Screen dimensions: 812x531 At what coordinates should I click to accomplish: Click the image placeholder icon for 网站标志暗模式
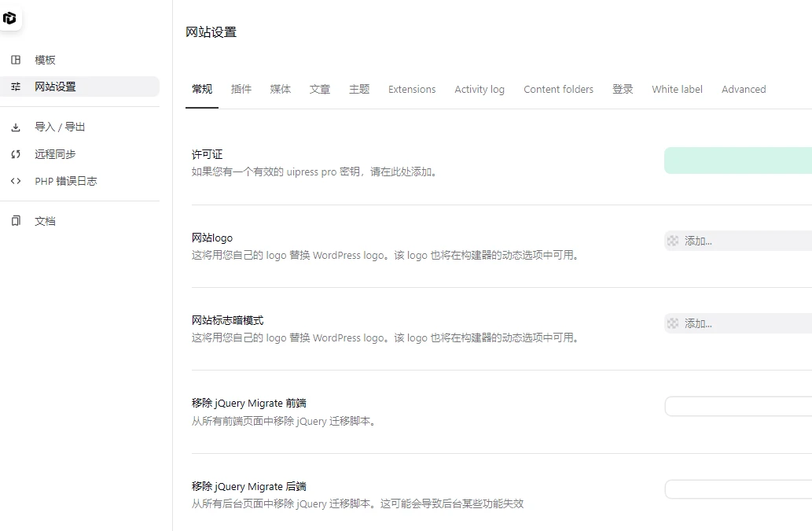pos(673,323)
